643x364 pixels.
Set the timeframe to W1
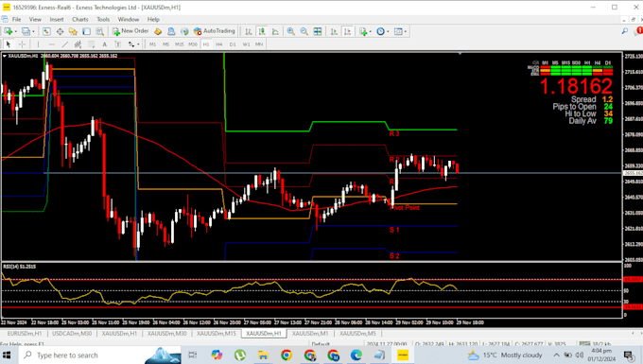coord(246,44)
